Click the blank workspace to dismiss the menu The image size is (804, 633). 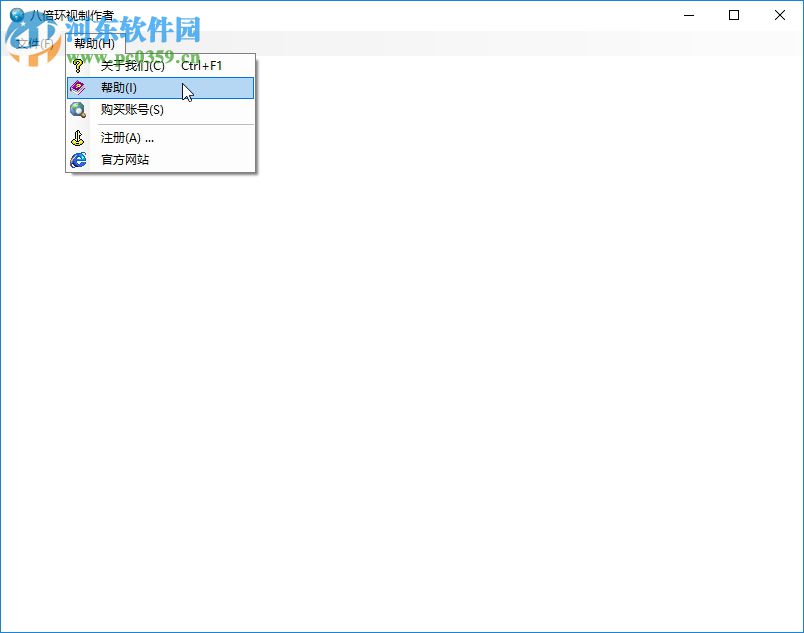[450, 400]
